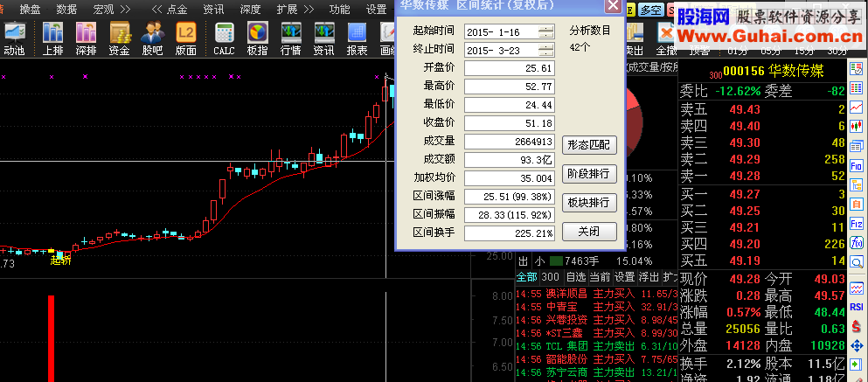The width and height of the screenshot is (868, 382).
Task: Open the 宏观 menu
Action: coord(103,10)
